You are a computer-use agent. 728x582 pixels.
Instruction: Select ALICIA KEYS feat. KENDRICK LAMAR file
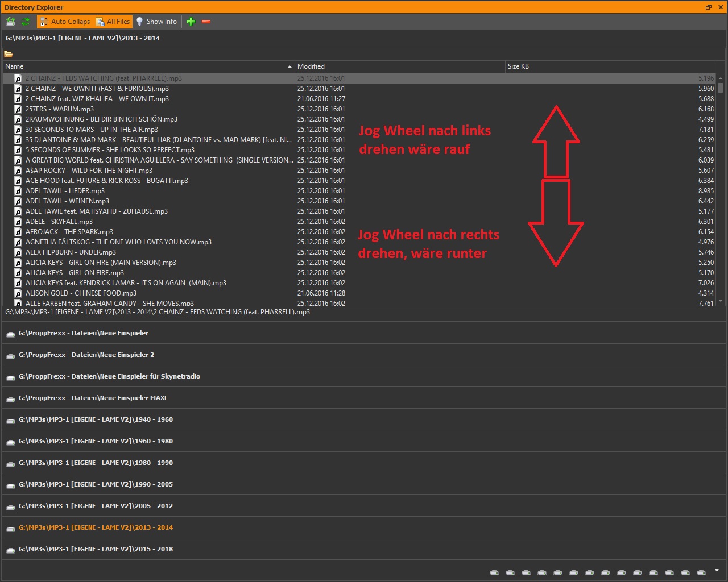tap(359, 283)
